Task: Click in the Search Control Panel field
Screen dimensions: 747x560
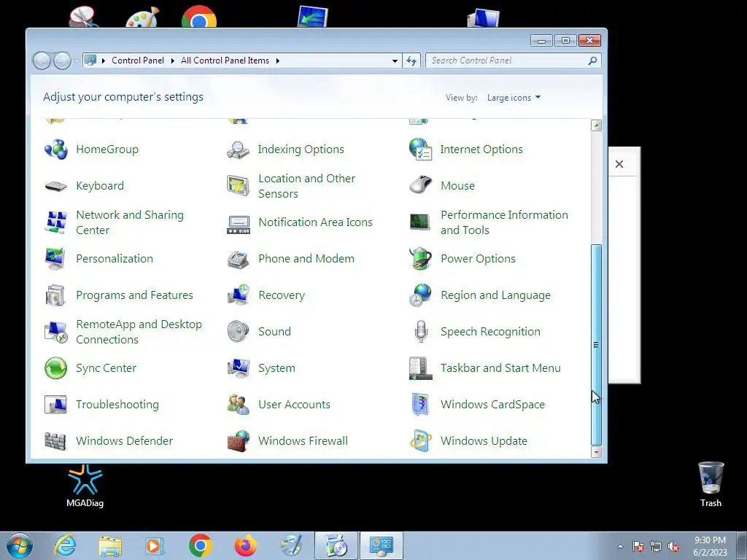Action: 513,61
